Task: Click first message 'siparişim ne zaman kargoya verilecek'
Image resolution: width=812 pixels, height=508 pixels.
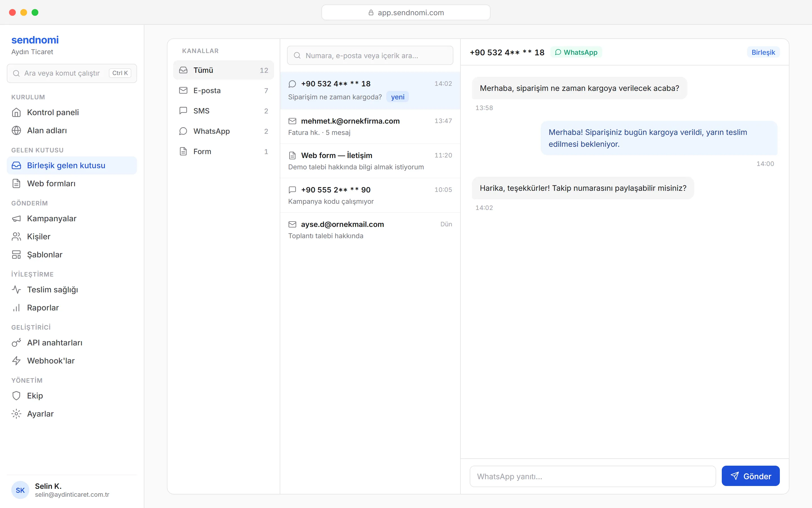Action: pos(579,88)
